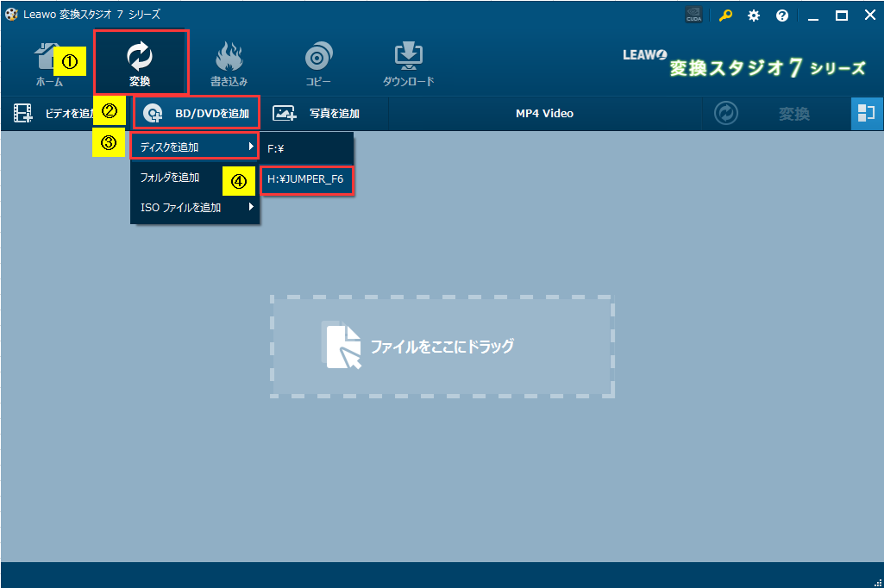Select the F:¥ drive entry
This screenshot has width=884, height=588.
(276, 148)
